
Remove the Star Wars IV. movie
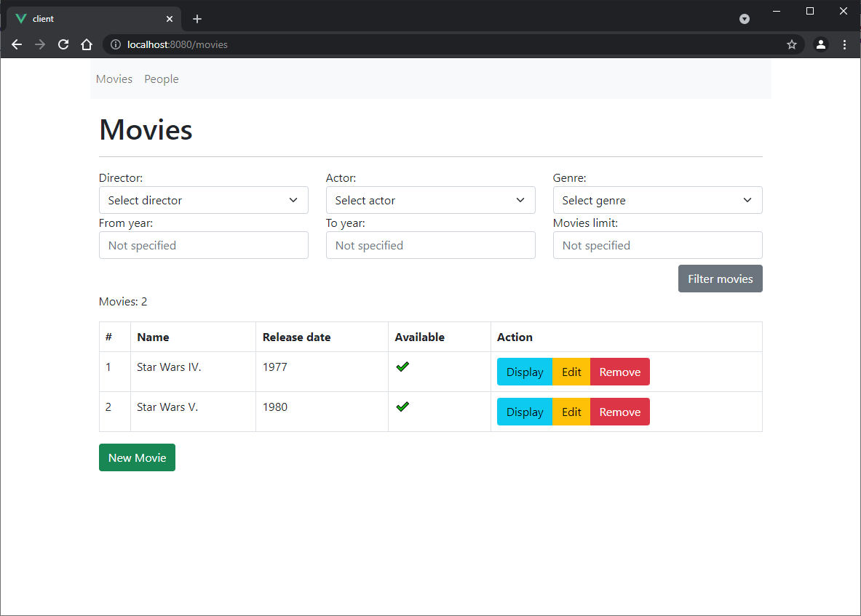point(619,372)
